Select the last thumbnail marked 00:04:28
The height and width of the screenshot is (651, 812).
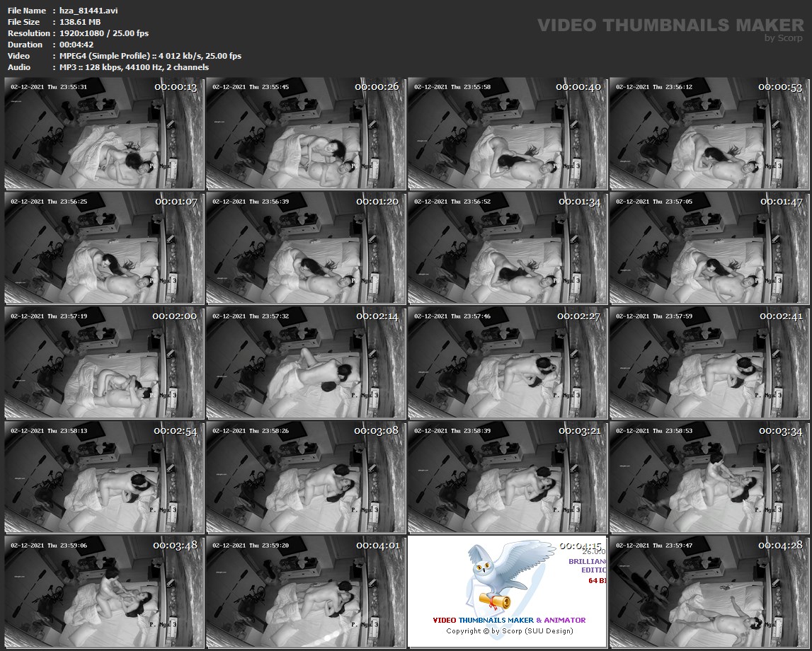[709, 592]
